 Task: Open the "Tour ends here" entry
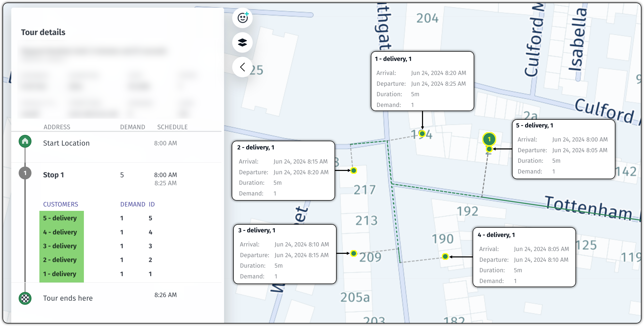point(68,298)
